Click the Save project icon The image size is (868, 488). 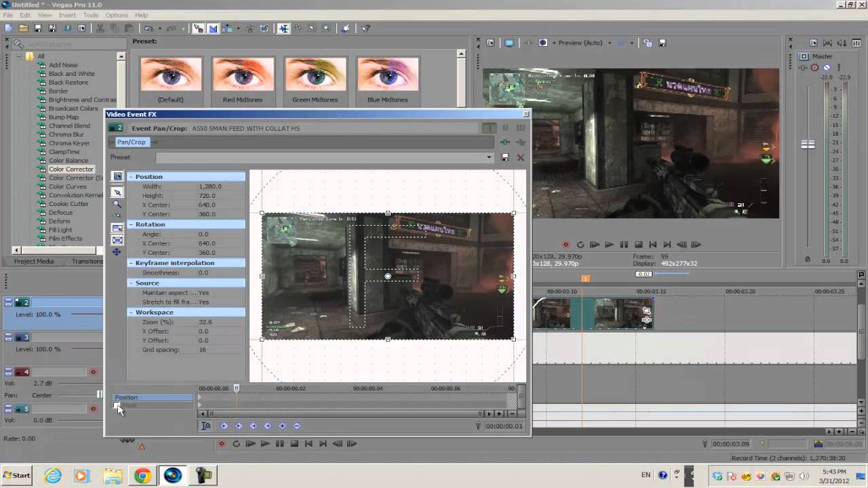38,28
